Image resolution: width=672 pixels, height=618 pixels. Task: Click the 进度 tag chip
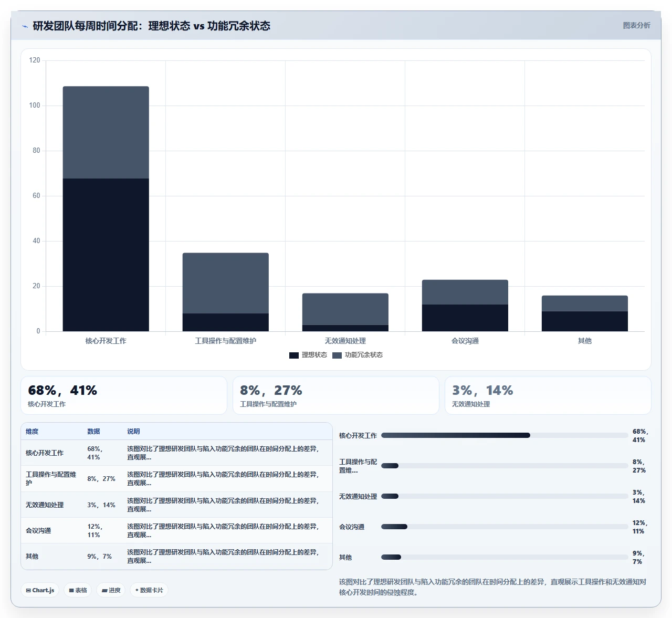click(x=111, y=590)
